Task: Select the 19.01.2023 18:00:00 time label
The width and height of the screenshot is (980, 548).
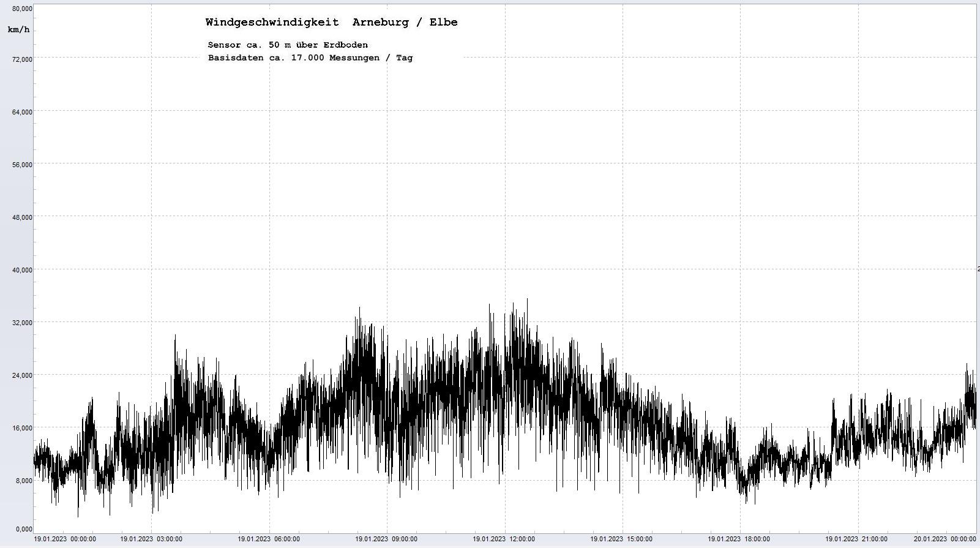Action: click(x=739, y=539)
